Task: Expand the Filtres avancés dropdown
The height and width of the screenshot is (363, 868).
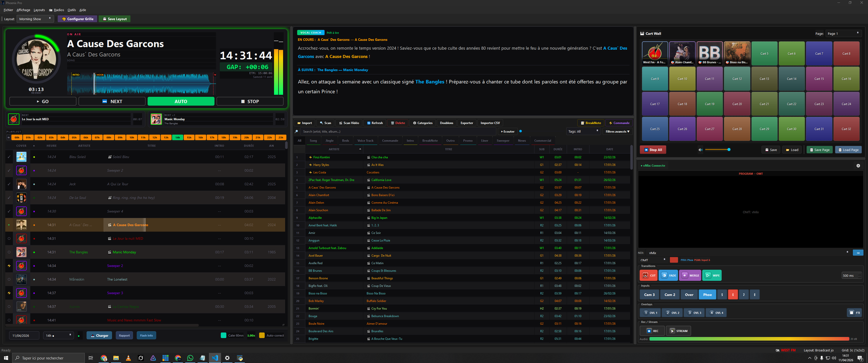Action: [x=618, y=132]
